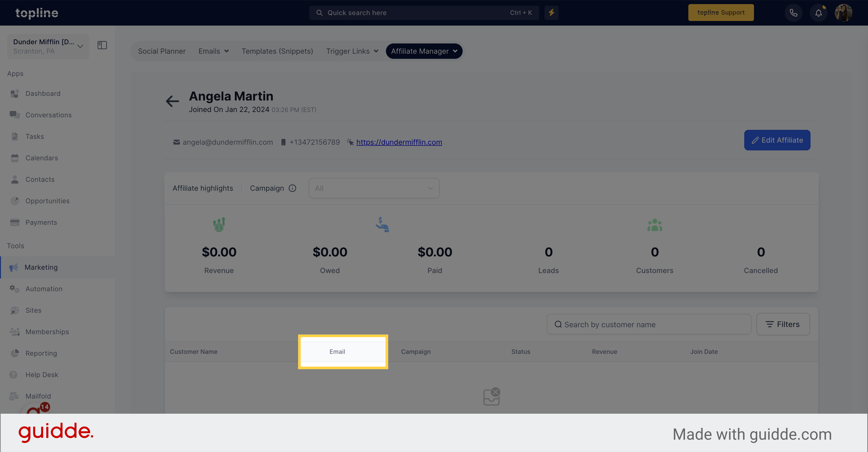This screenshot has height=452, width=868.
Task: Open the user profile avatar
Action: [843, 13]
